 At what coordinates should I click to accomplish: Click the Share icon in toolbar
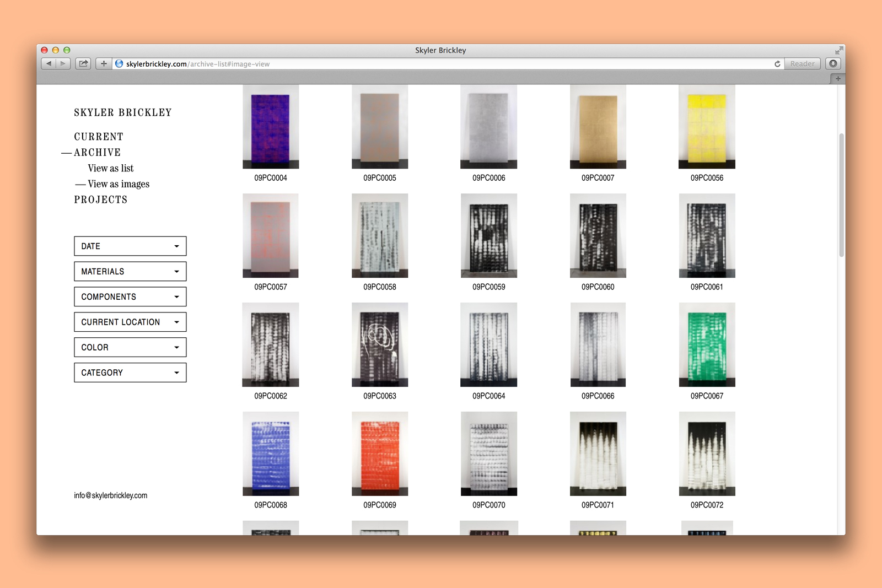(83, 64)
